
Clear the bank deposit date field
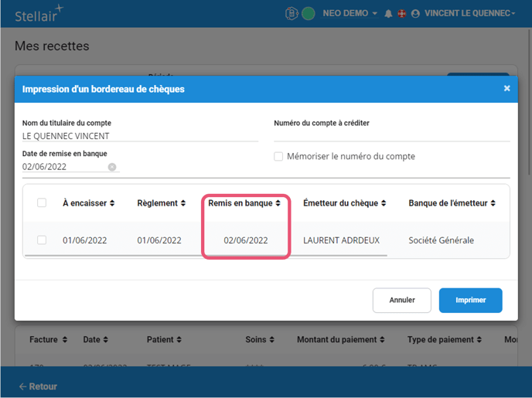click(x=112, y=167)
